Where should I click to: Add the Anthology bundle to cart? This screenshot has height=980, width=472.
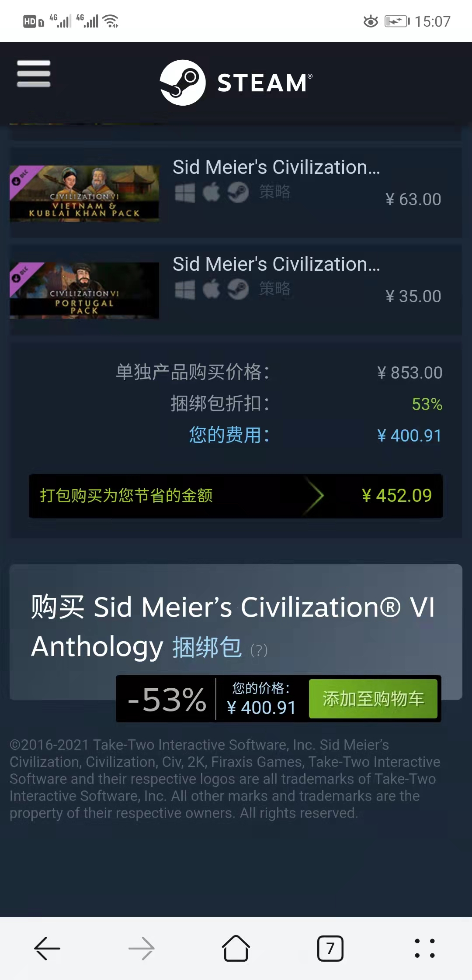tap(373, 699)
